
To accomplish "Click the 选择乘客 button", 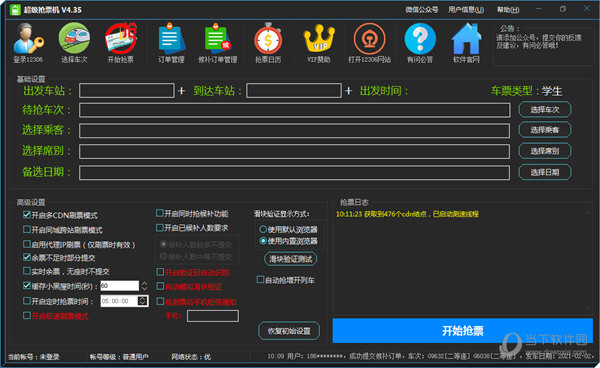I will pyautogui.click(x=545, y=130).
